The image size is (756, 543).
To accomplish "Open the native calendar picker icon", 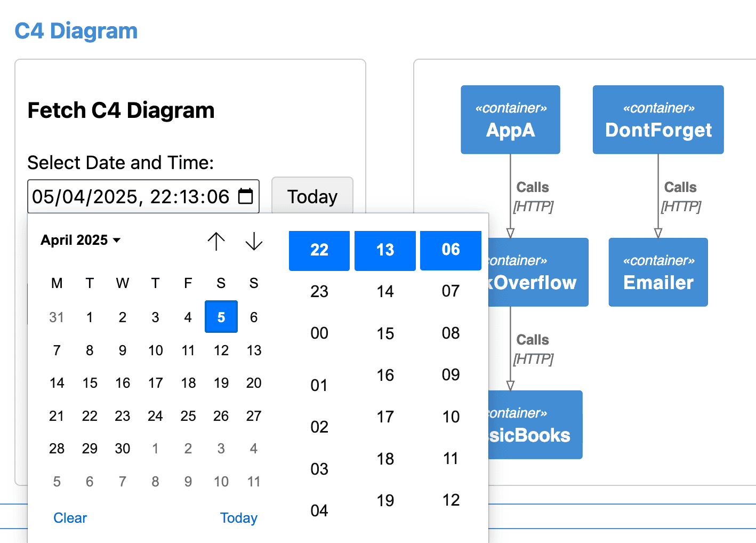I will point(245,196).
